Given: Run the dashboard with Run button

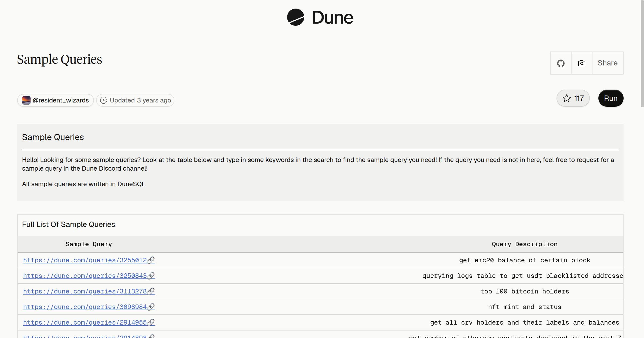Looking at the screenshot, I should (x=611, y=98).
